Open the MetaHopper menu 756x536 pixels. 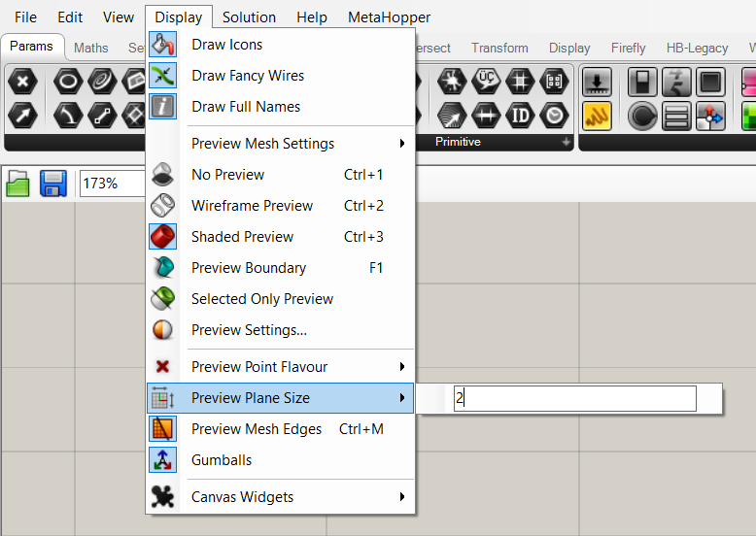click(x=389, y=17)
